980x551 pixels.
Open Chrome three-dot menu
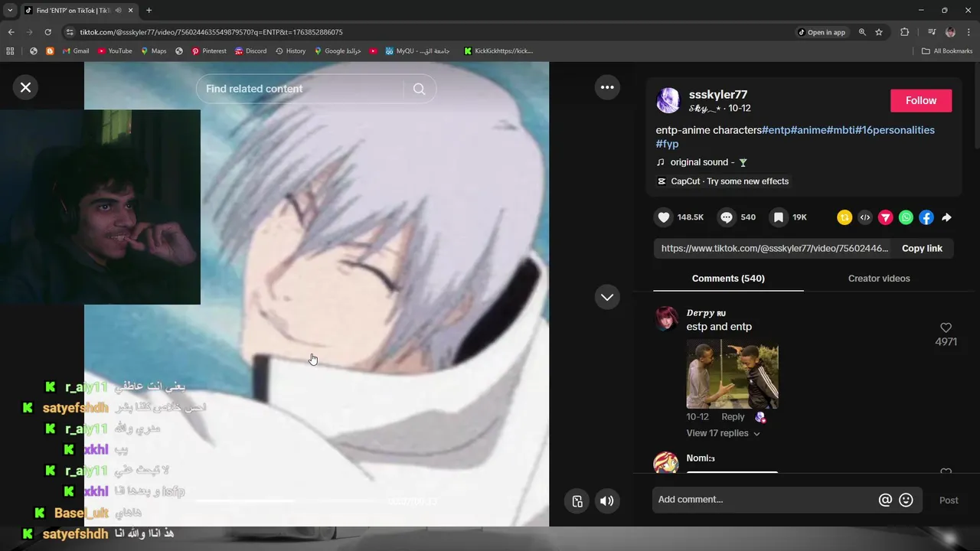[969, 32]
